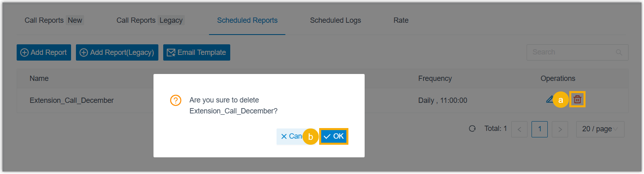Open the 20 / page dropdown

coord(600,129)
